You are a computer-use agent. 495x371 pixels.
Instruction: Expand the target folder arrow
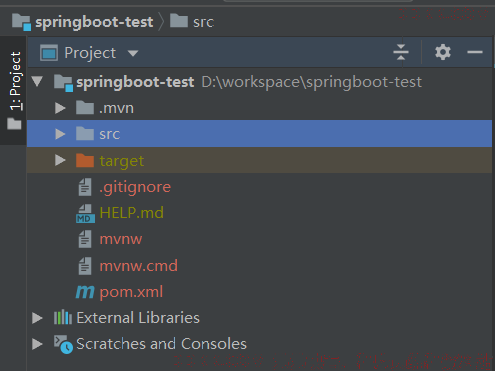click(60, 160)
